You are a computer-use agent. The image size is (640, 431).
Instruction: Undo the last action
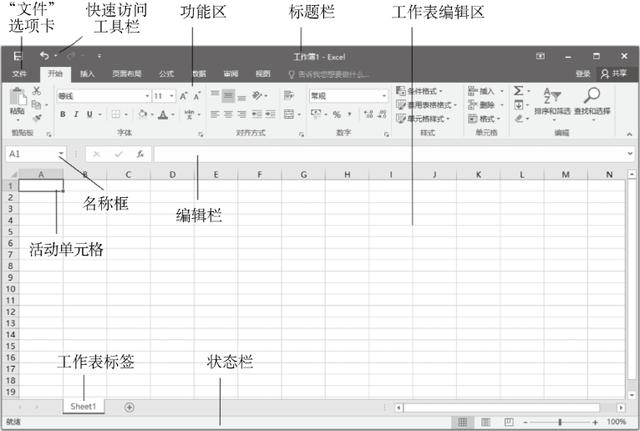pyautogui.click(x=44, y=56)
